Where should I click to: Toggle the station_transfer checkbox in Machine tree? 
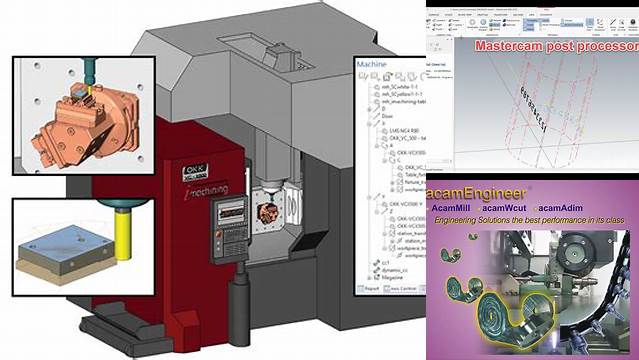392,233
